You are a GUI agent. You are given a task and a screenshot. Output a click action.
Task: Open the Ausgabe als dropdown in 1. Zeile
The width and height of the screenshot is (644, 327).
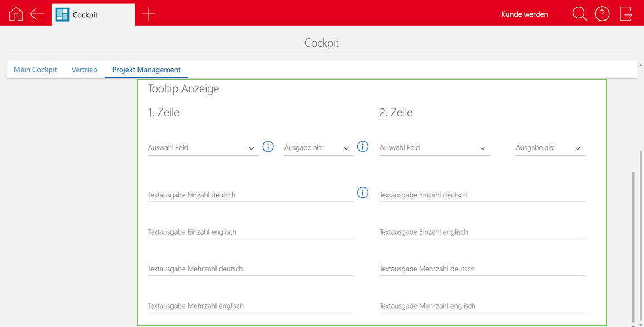[x=346, y=148]
